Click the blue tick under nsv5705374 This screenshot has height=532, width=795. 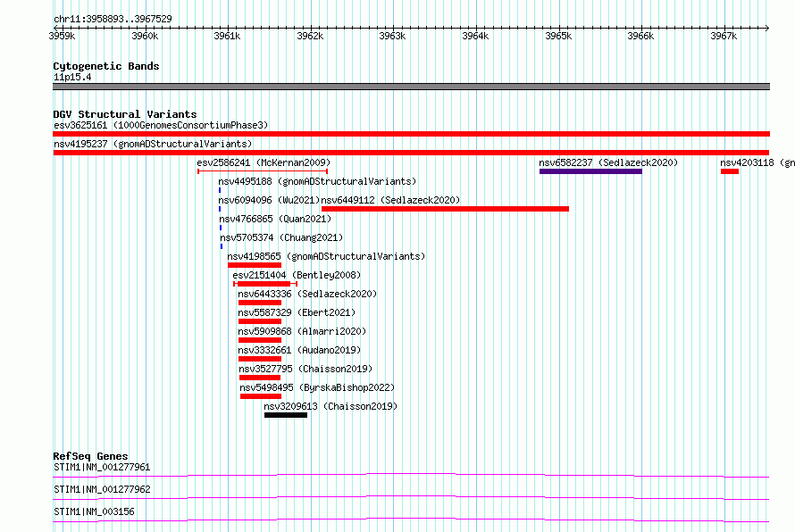[x=221, y=246]
